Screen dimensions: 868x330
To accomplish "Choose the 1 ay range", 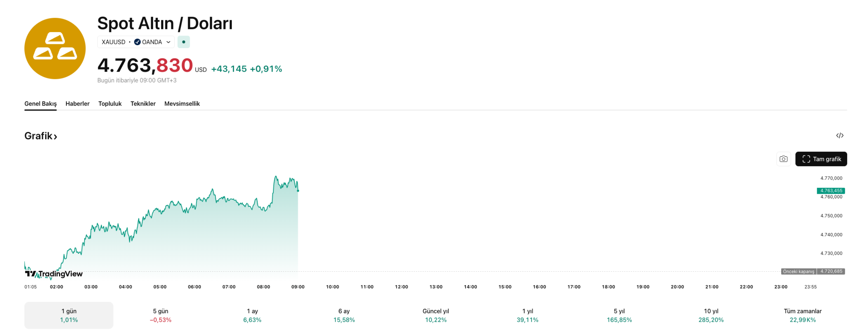I will (252, 315).
